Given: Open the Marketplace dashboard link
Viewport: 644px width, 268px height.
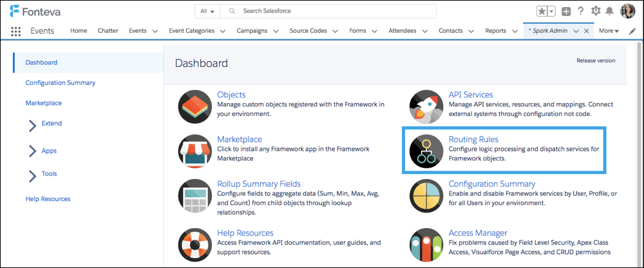Looking at the screenshot, I should (240, 139).
